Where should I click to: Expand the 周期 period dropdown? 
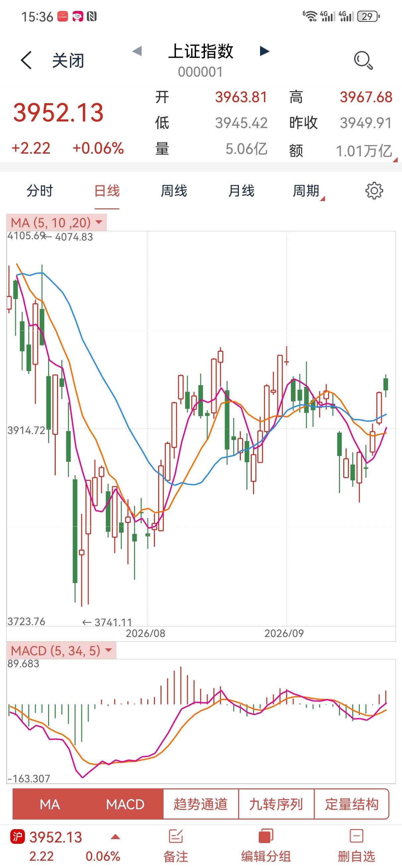point(308,191)
